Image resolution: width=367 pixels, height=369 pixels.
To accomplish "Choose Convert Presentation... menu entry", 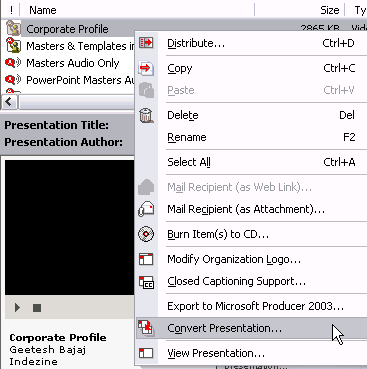I will (250, 328).
